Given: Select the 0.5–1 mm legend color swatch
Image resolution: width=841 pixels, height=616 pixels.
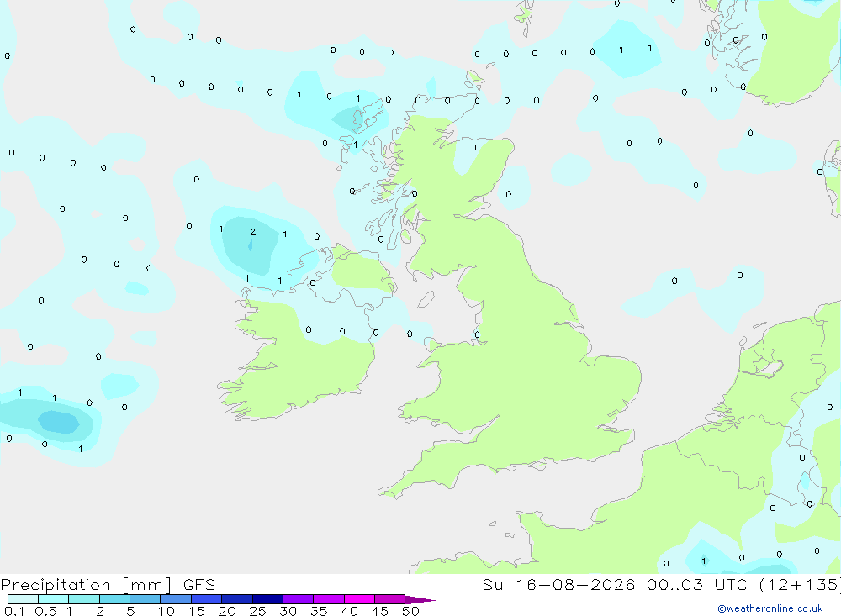Looking at the screenshot, I should [54, 599].
